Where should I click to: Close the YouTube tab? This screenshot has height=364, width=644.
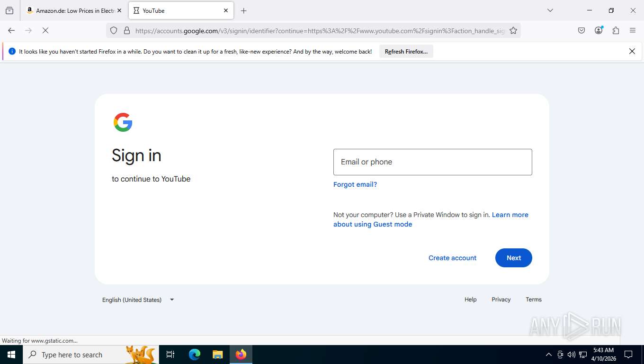pos(226,10)
